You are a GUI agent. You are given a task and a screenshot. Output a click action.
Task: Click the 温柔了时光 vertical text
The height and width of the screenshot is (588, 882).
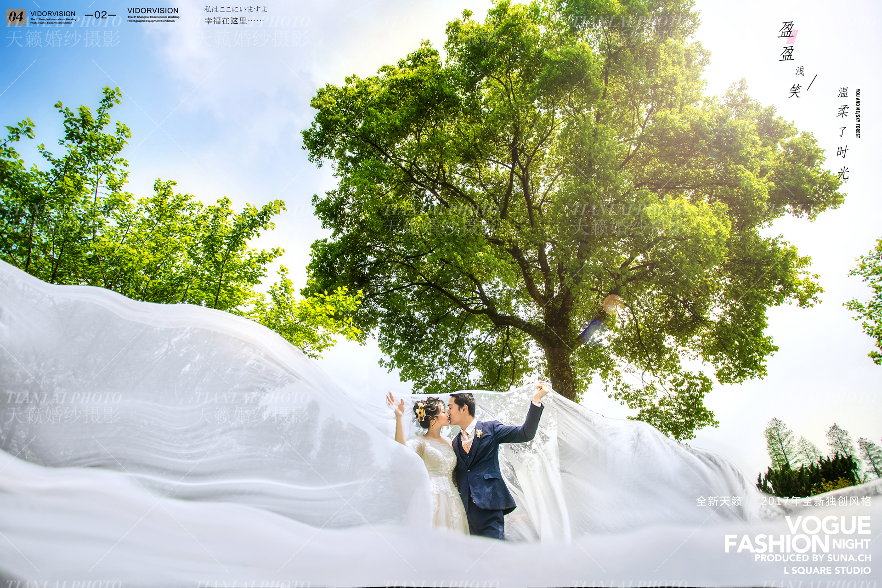pos(842,133)
